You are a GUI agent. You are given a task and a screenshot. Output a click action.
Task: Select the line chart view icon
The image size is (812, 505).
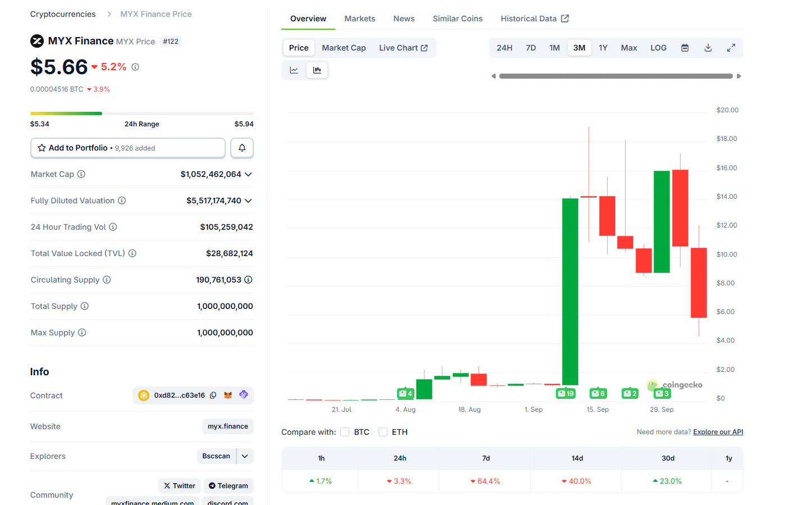[294, 70]
